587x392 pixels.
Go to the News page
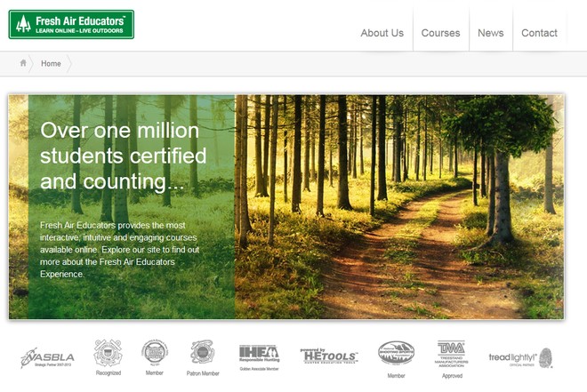(x=490, y=33)
